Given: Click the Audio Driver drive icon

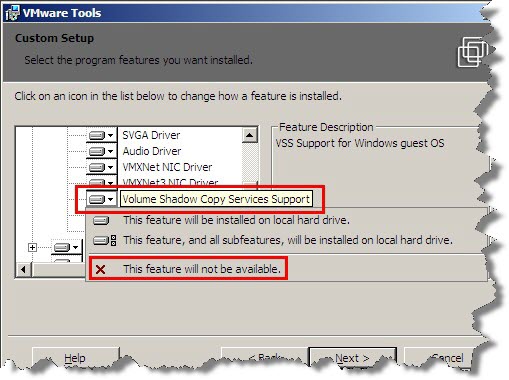Looking at the screenshot, I should (x=97, y=151).
